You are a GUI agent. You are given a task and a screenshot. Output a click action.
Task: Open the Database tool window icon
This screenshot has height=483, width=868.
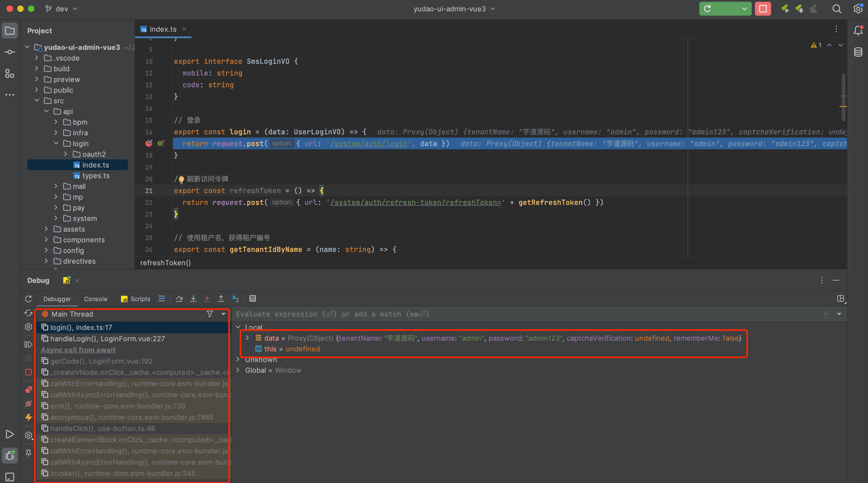[858, 52]
